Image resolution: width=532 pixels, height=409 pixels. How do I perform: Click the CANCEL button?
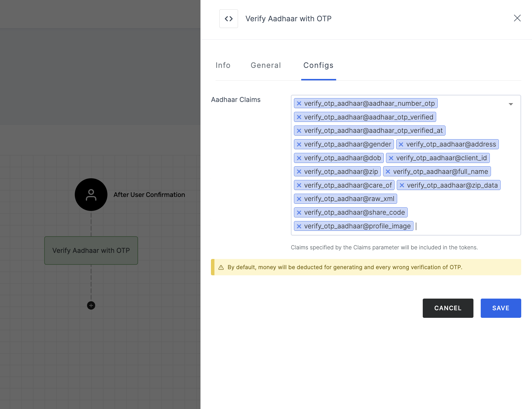click(448, 308)
